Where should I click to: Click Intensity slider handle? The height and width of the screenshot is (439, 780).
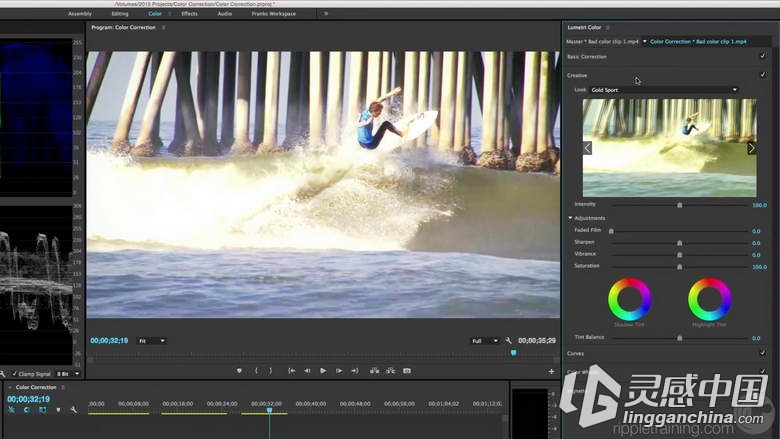pos(680,205)
